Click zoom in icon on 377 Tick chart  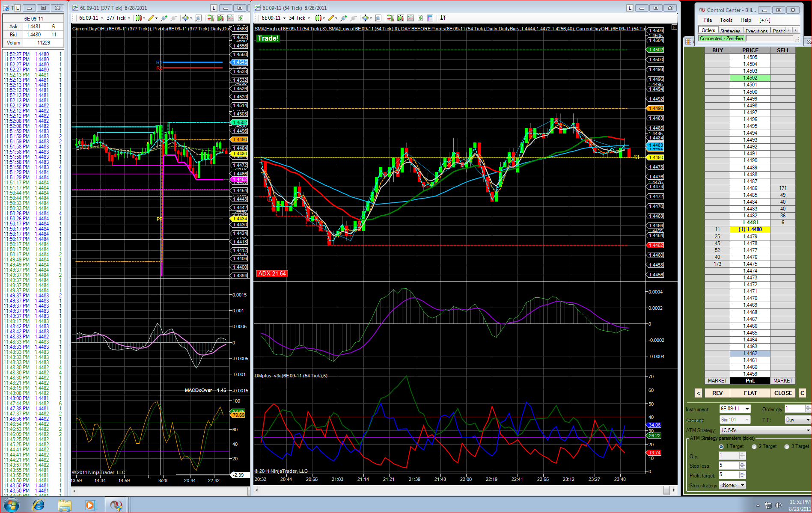click(164, 18)
